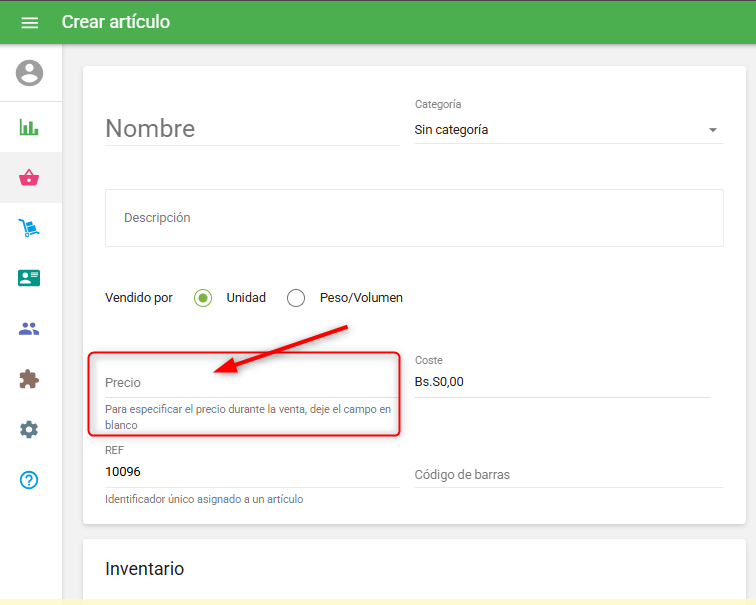Open the employees ID card icon

tap(29, 278)
